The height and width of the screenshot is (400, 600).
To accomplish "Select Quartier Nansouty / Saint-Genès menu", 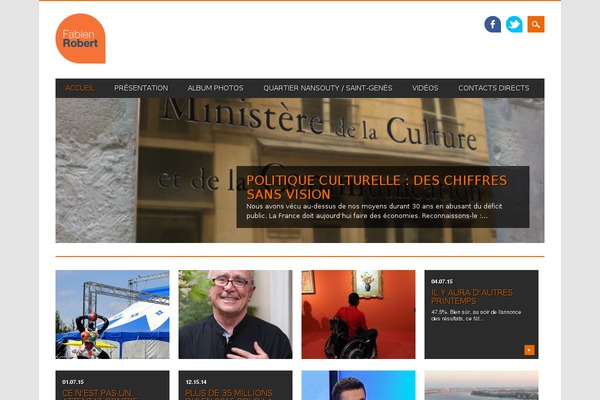I will 328,88.
